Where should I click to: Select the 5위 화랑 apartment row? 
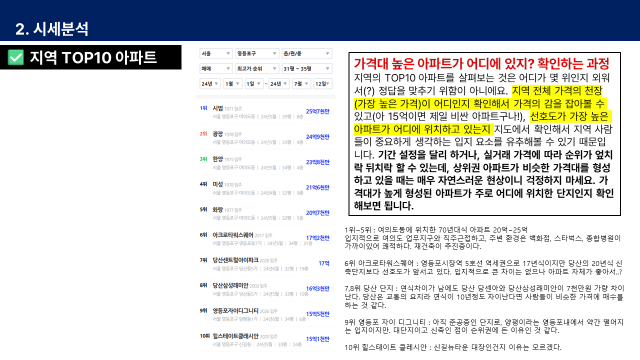click(x=265, y=213)
